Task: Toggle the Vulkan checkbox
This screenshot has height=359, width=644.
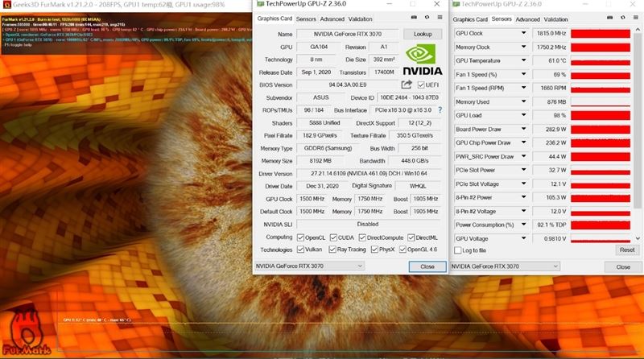Action: pyautogui.click(x=300, y=250)
